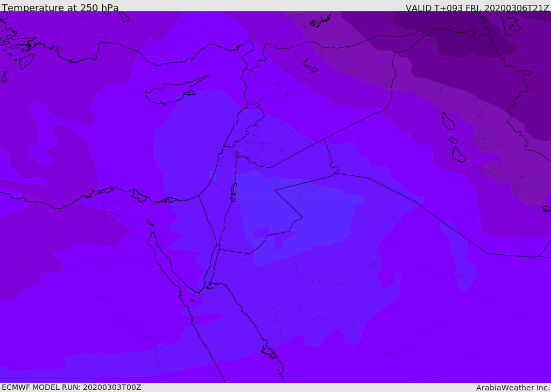Click the Sea of Galilee outline
Viewport: 551px width, 392px height.
(236, 154)
